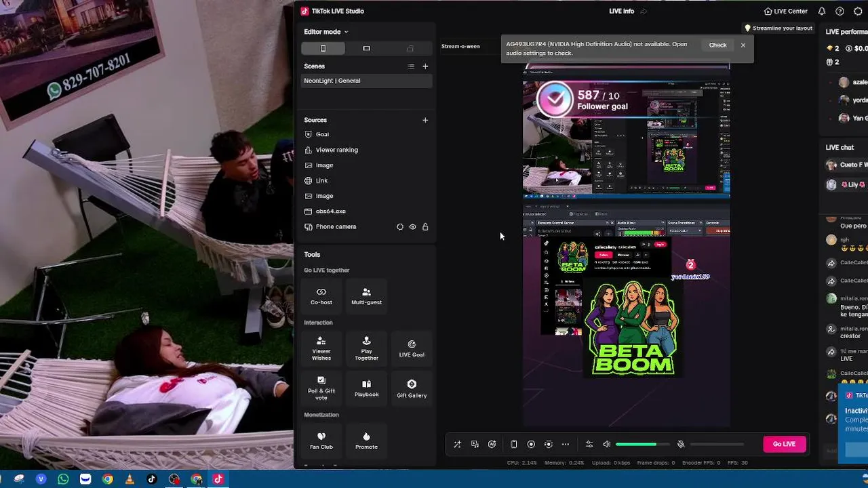Open the LIVE Center link
Viewport: 868px width, 488px height.
pyautogui.click(x=785, y=12)
